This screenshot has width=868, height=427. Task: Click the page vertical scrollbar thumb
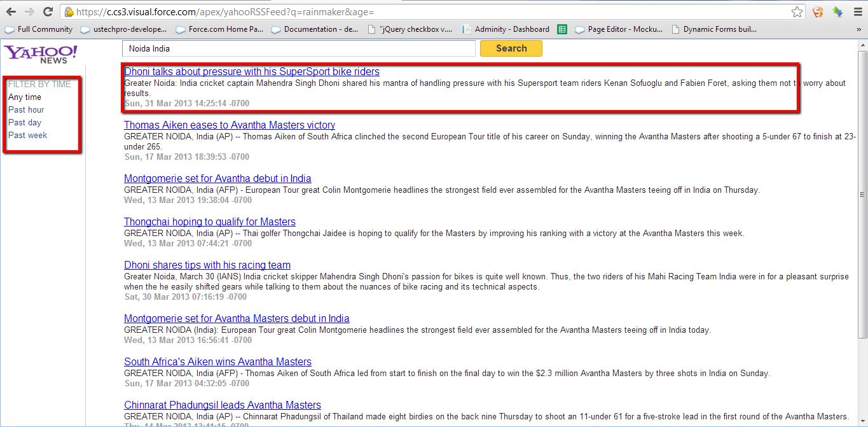point(862,195)
